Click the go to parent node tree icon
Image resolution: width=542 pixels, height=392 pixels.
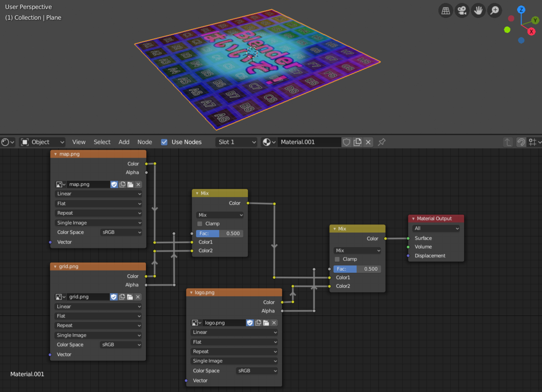tap(508, 142)
